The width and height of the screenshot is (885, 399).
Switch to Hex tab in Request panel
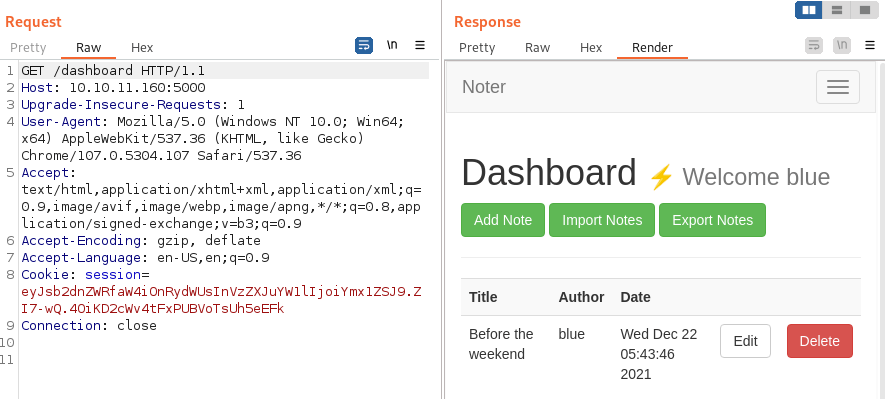[142, 48]
